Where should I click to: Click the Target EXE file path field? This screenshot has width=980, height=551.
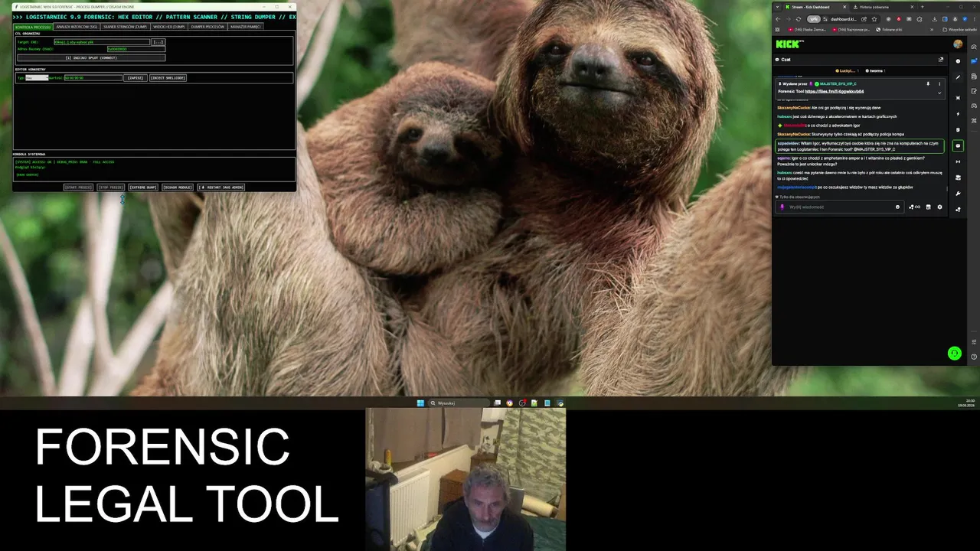coord(102,42)
